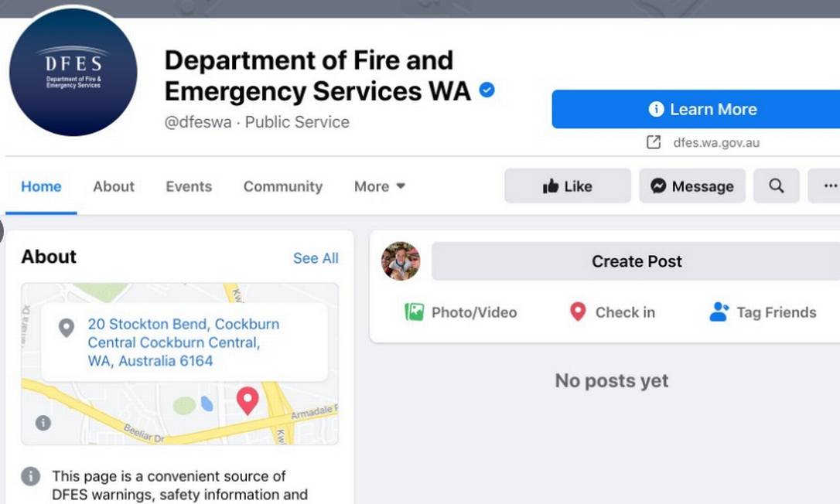Send a message via Messenger button
This screenshot has width=840, height=504.
(692, 186)
